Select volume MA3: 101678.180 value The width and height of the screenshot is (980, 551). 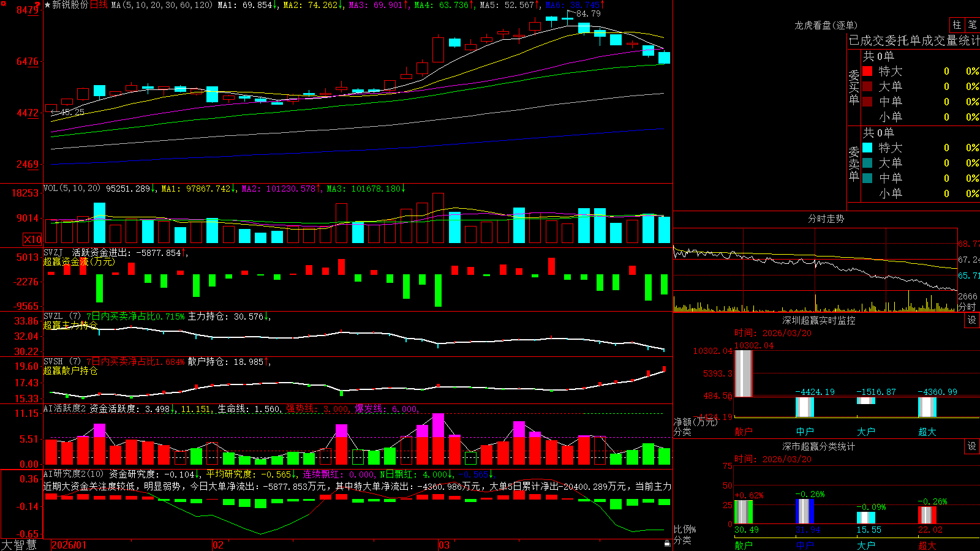364,189
